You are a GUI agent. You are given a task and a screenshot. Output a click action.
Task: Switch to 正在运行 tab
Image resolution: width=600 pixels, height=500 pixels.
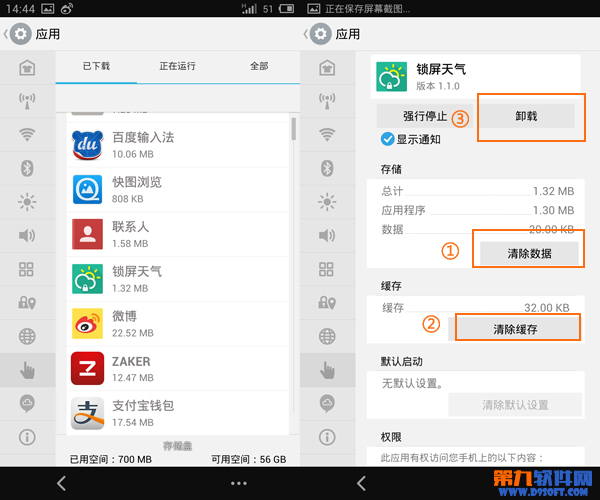tap(177, 67)
